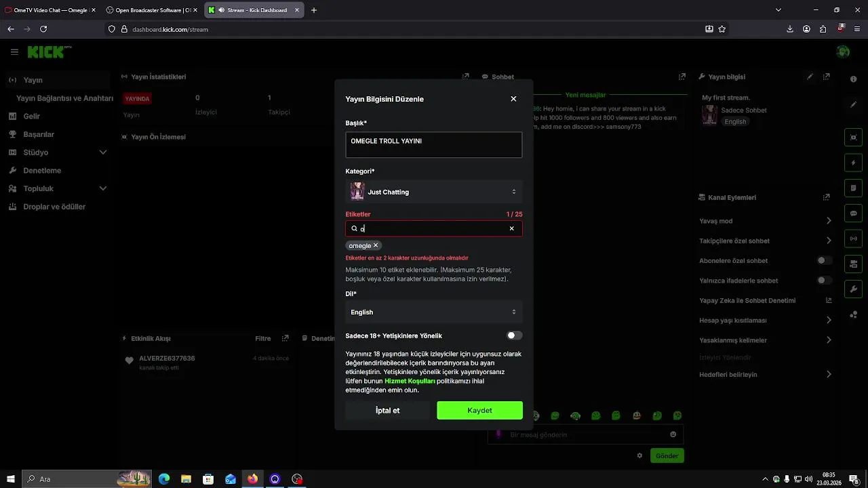Go to Başarılar in sidebar
868x488 pixels.
(x=57, y=134)
